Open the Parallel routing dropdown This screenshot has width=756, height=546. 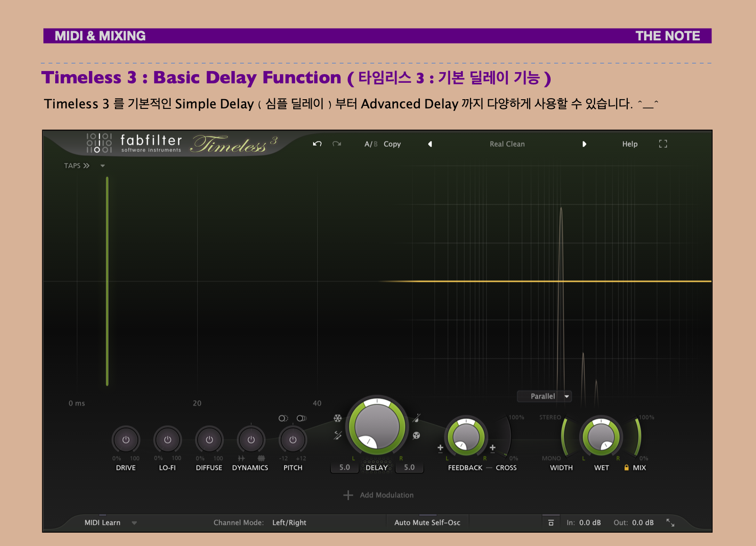[x=544, y=396]
